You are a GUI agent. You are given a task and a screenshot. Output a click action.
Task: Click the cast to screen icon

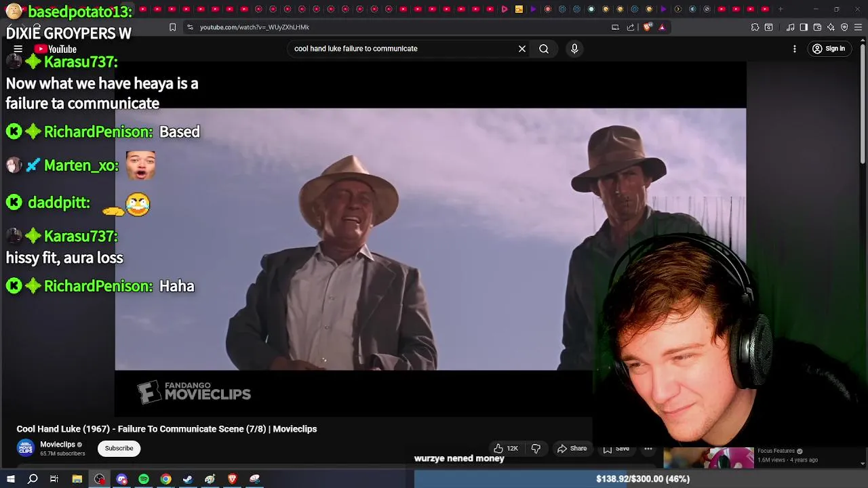(615, 27)
